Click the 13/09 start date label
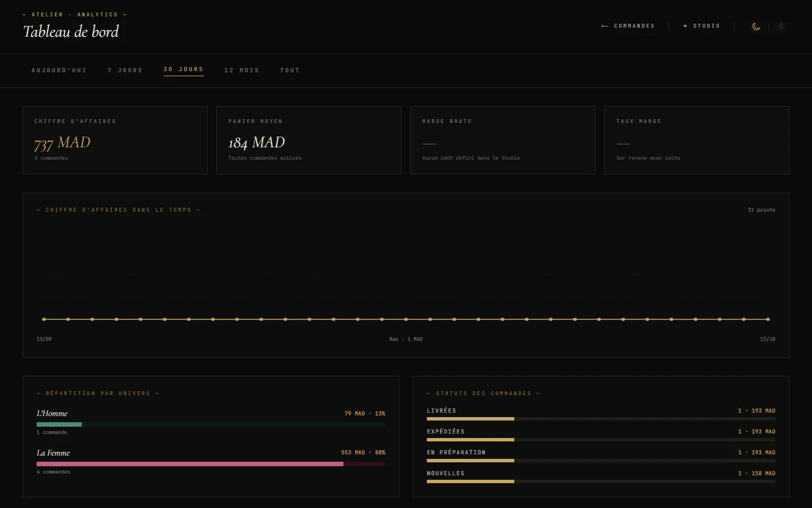Viewport: 812px width, 508px height. (45, 339)
